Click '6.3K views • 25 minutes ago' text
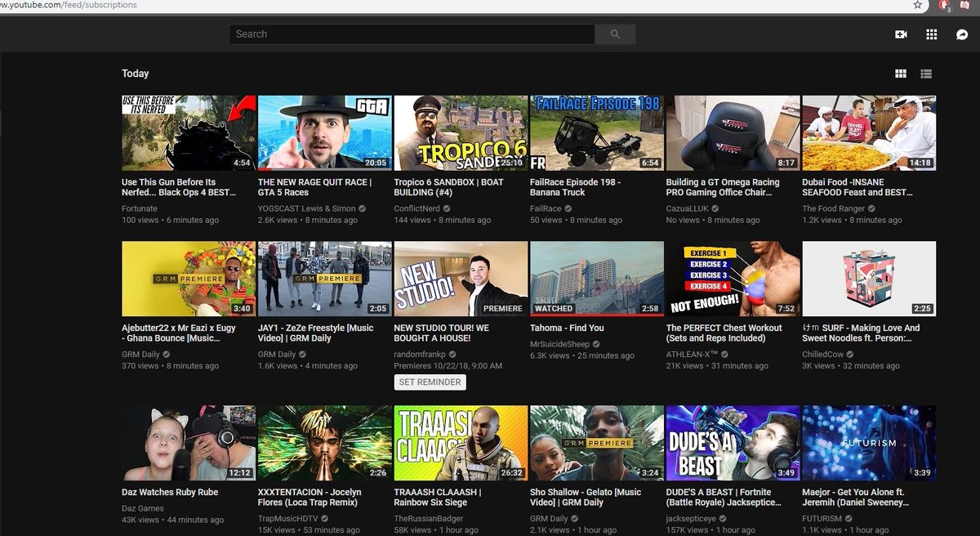980x536 pixels. point(582,356)
